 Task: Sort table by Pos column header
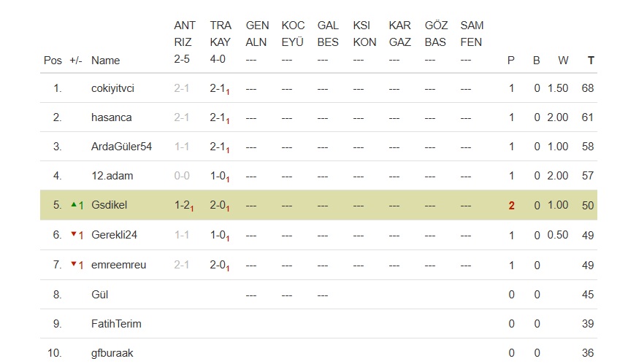53,61
